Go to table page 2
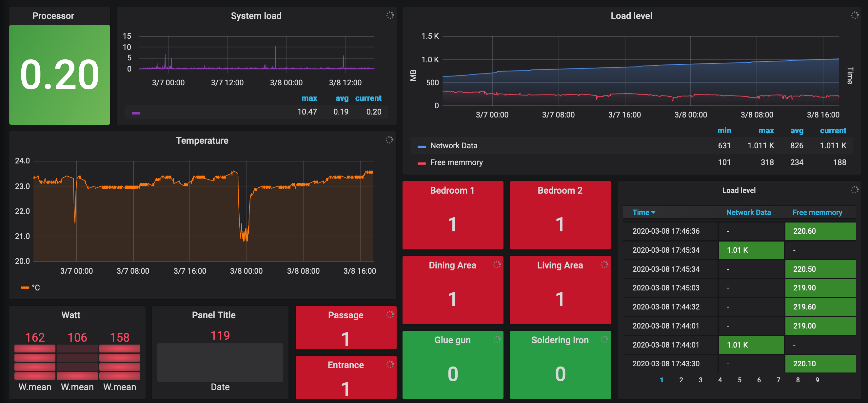The width and height of the screenshot is (868, 403). pyautogui.click(x=681, y=380)
